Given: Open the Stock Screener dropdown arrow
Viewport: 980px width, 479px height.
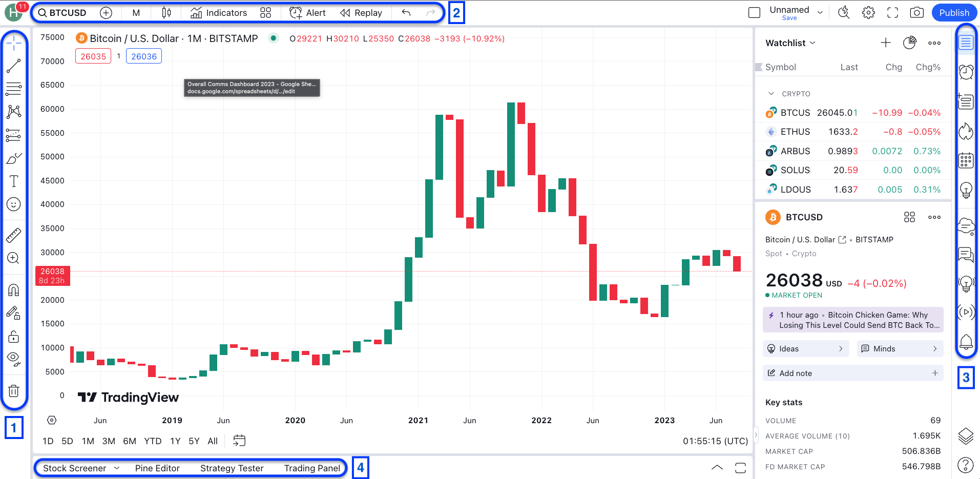Looking at the screenshot, I should (117, 468).
